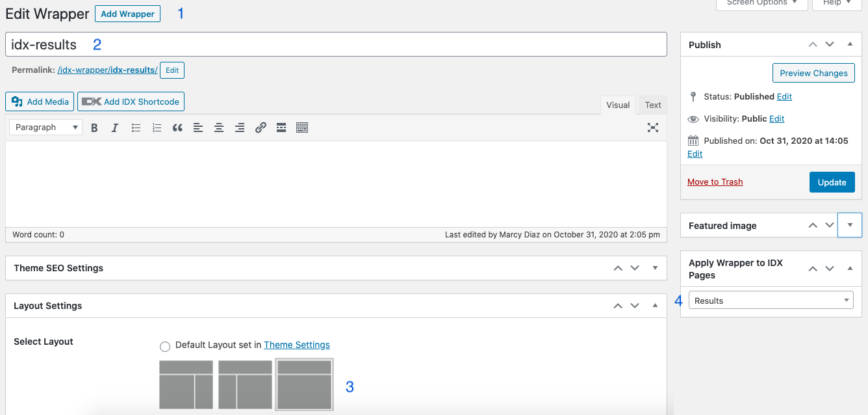The width and height of the screenshot is (868, 415).
Task: Select full-width content layout thumbnail
Action: 304,384
